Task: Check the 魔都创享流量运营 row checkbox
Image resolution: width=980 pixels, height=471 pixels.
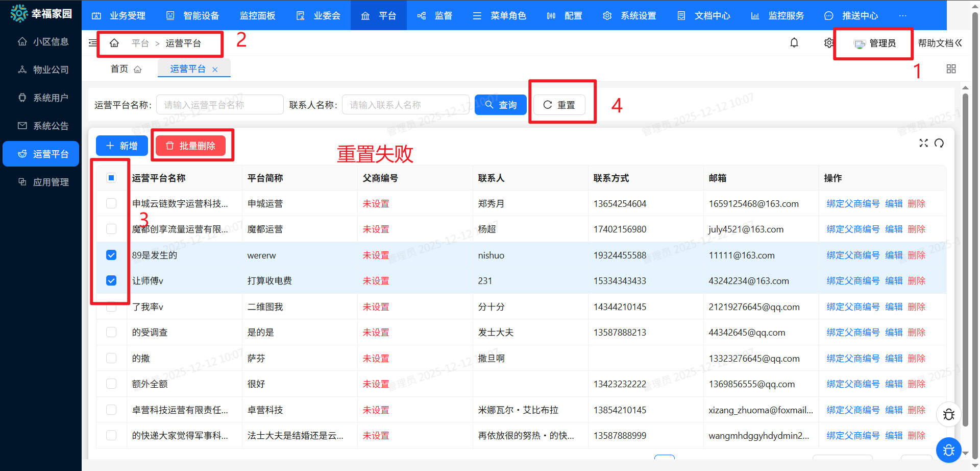Action: [111, 229]
